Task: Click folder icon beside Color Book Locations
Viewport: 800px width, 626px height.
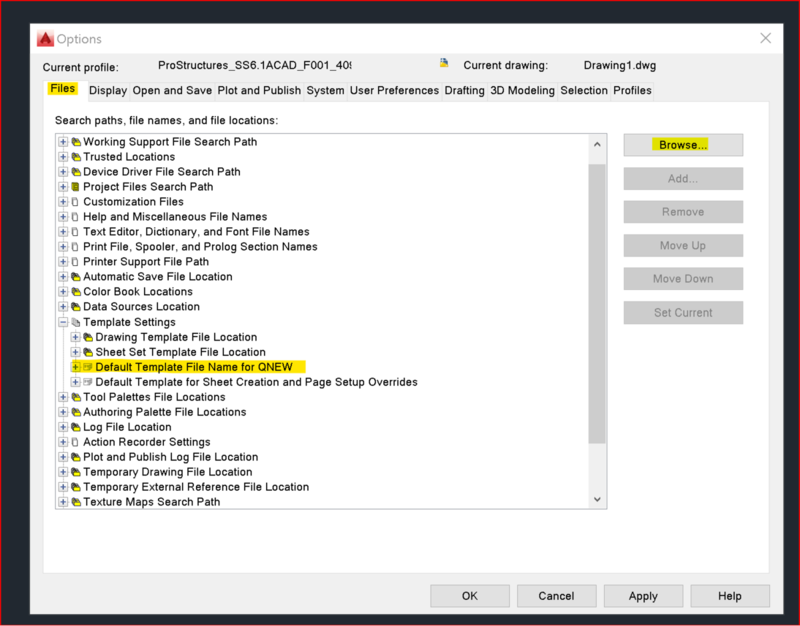Action: [76, 292]
